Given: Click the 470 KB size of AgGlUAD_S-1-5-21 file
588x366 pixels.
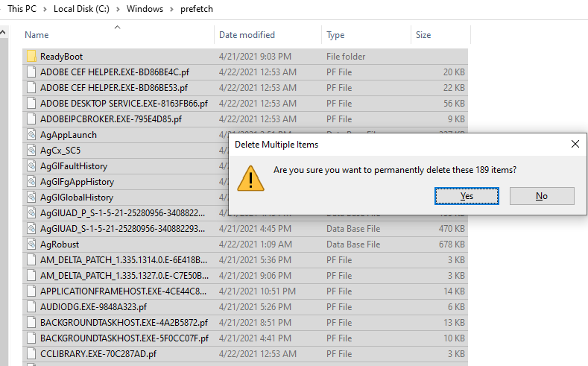Looking at the screenshot, I should click(x=452, y=229).
